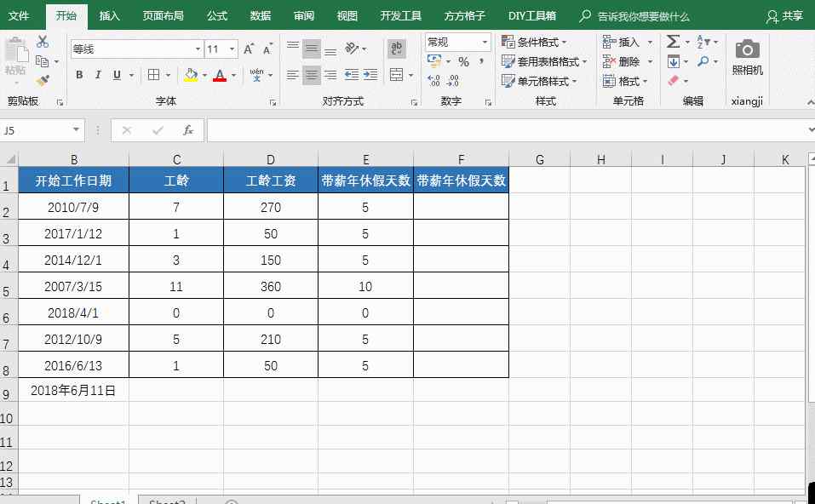This screenshot has height=504, width=815.
Task: Click the Clear eraser icon
Action: tap(674, 81)
